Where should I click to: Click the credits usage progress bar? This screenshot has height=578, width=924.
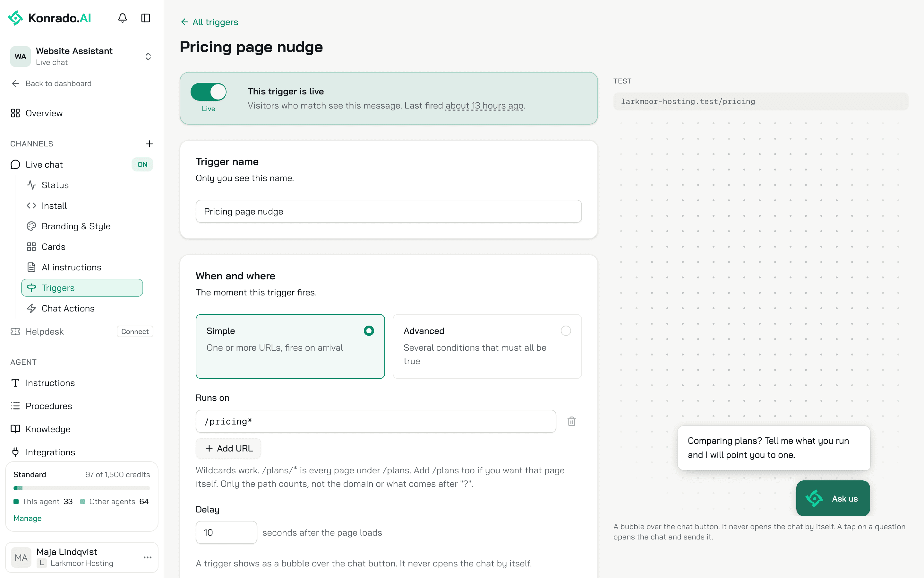82,488
